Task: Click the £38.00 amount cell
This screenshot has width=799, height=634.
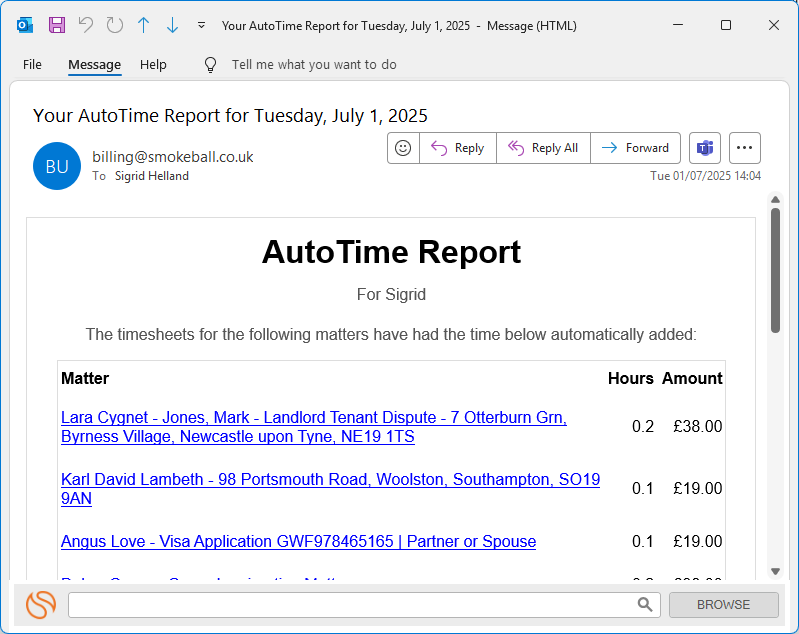Action: pos(697,426)
